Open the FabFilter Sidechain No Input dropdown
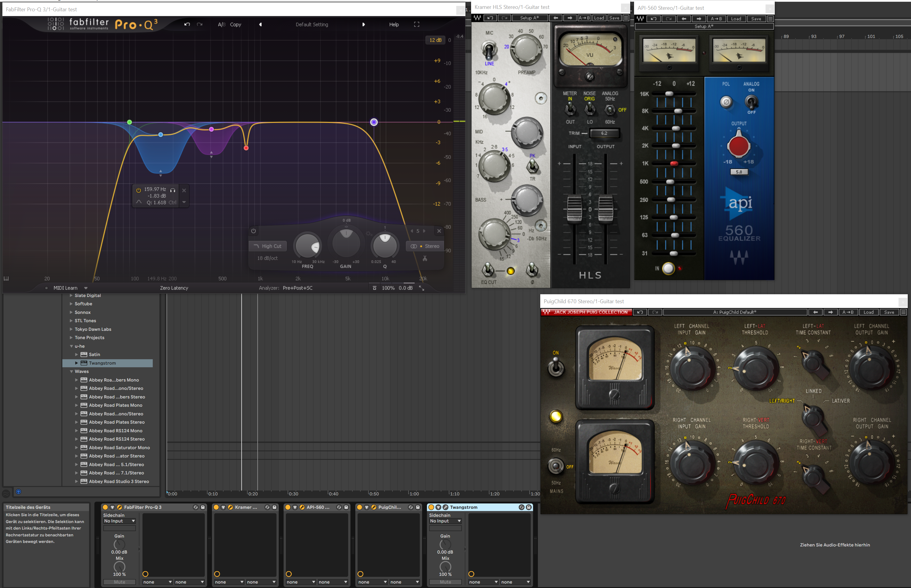911x588 pixels. [119, 521]
